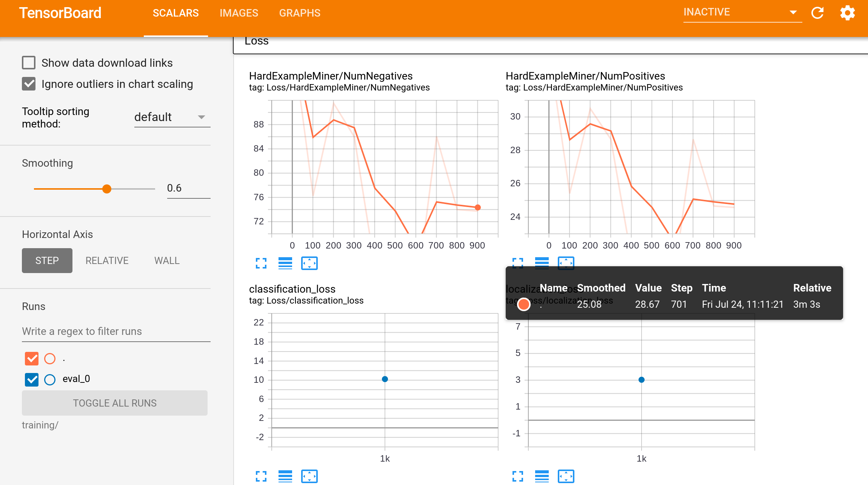Uncheck the eval_0 run checkbox
This screenshot has width=868, height=485.
pyautogui.click(x=32, y=379)
